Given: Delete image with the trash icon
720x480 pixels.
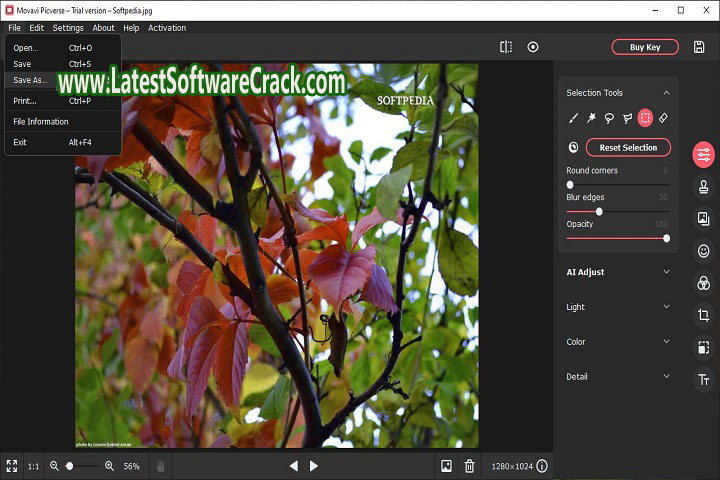Looking at the screenshot, I should point(469,466).
